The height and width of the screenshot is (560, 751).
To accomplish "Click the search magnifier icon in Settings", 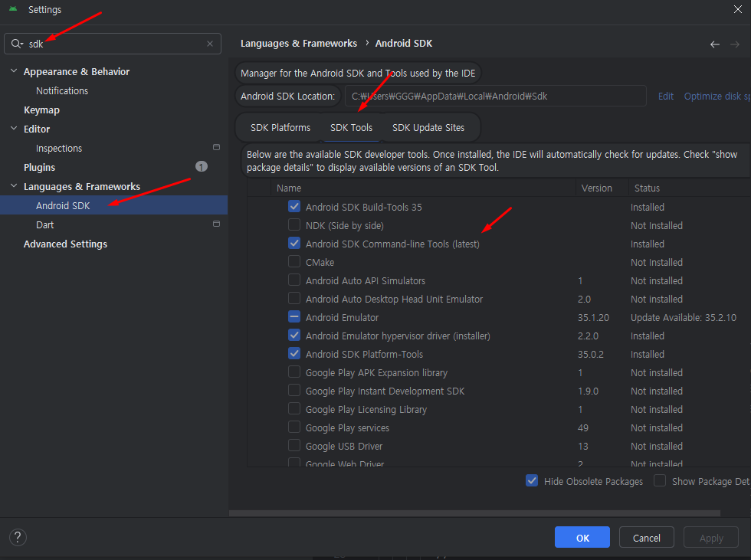I will tap(16, 44).
